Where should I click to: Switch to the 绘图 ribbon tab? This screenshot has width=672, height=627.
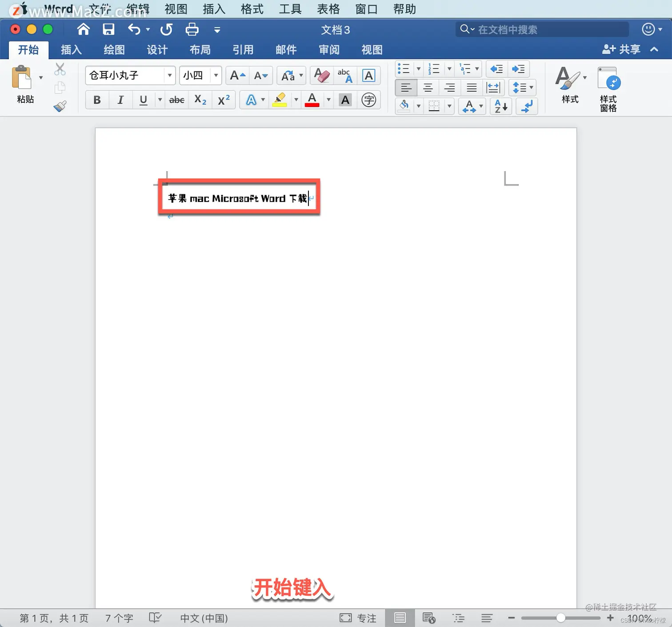114,50
